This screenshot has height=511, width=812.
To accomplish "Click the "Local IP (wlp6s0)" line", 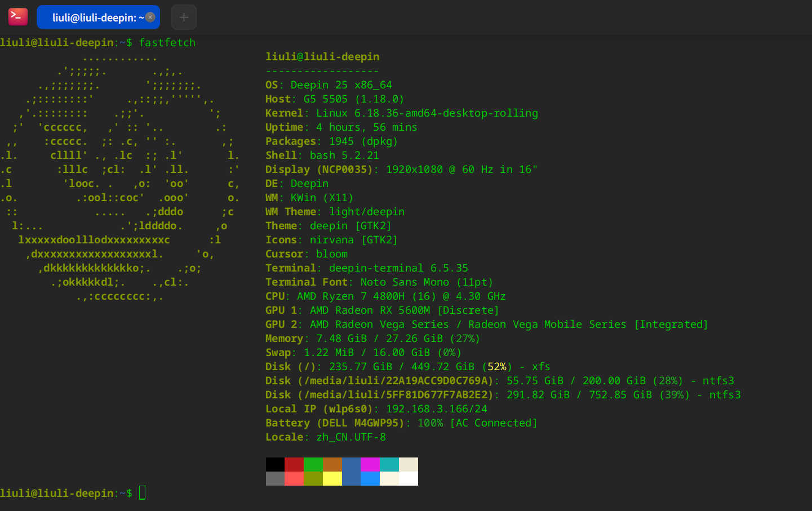I will 376,409.
